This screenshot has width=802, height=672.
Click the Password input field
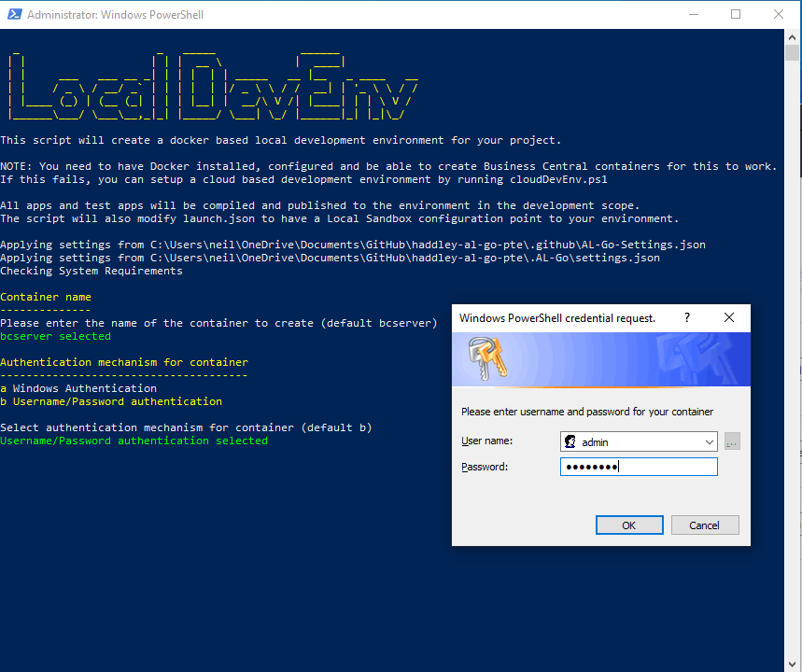pos(639,467)
